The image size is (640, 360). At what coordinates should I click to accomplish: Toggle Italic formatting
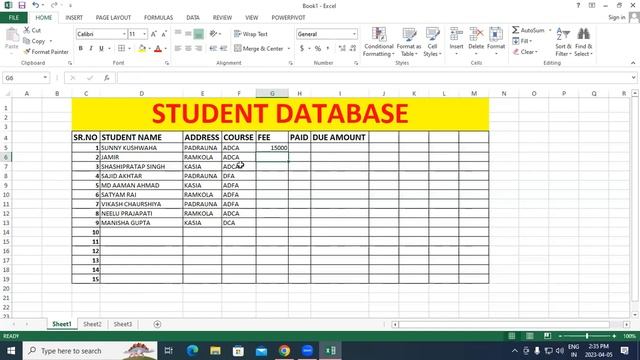click(x=91, y=49)
